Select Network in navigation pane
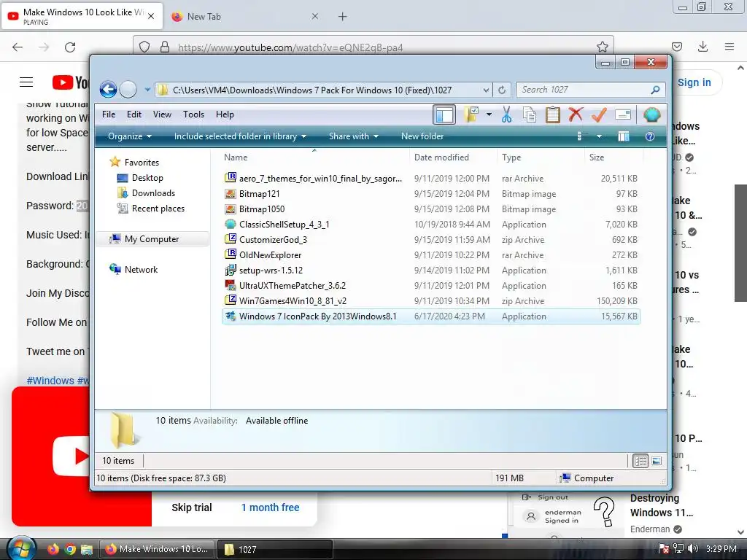747x560 pixels. coord(141,270)
